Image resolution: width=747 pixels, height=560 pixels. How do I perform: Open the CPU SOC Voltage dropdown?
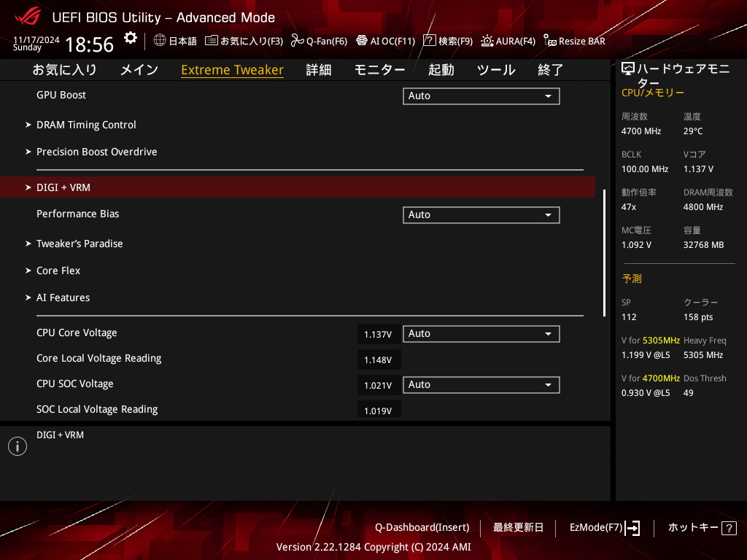[481, 385]
